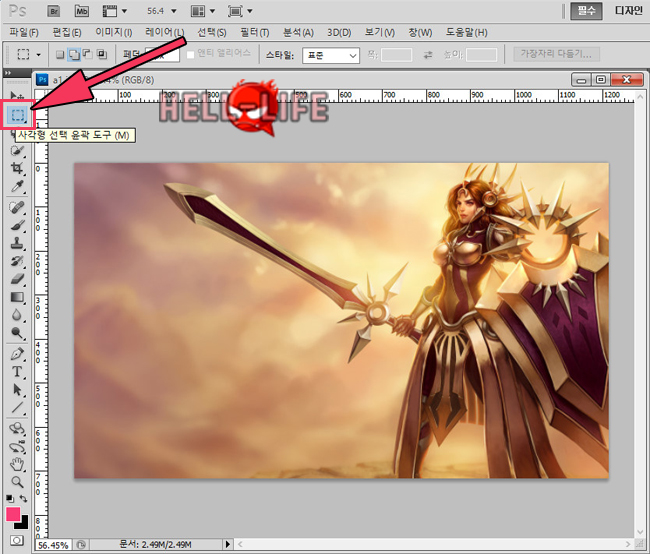Toggle the 앤티 앨리어스 checkbox
Screen dimensions: 650x554
(190, 55)
